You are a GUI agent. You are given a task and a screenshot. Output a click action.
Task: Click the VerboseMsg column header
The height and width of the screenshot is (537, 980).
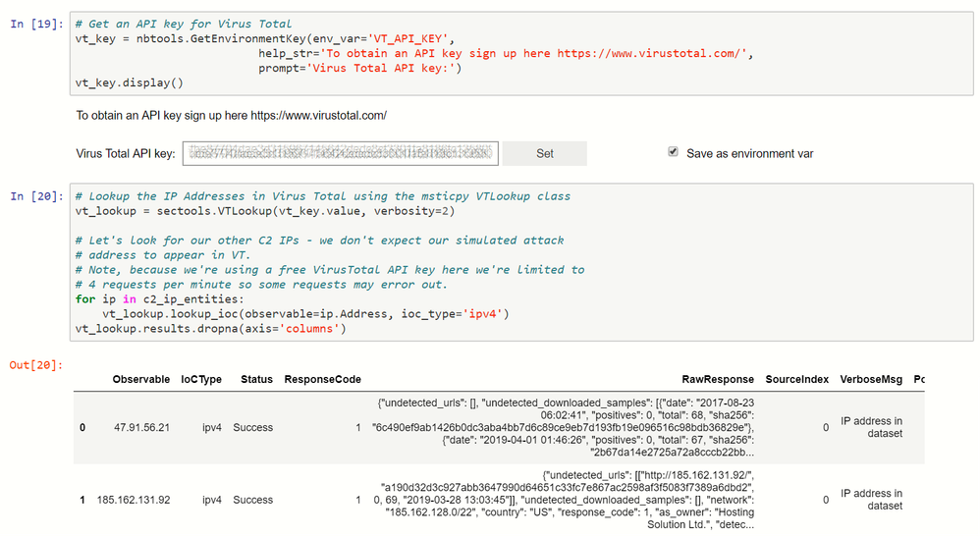click(871, 379)
